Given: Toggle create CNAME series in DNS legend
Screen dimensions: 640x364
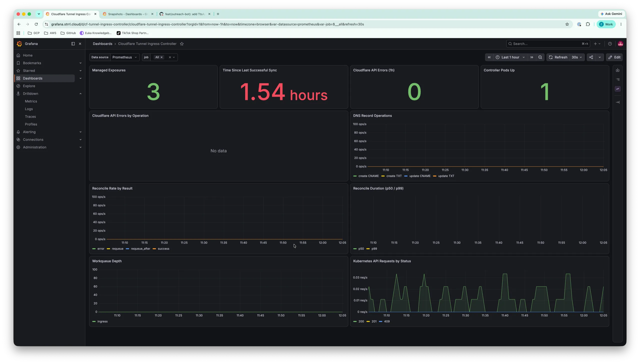Looking at the screenshot, I should point(368,176).
